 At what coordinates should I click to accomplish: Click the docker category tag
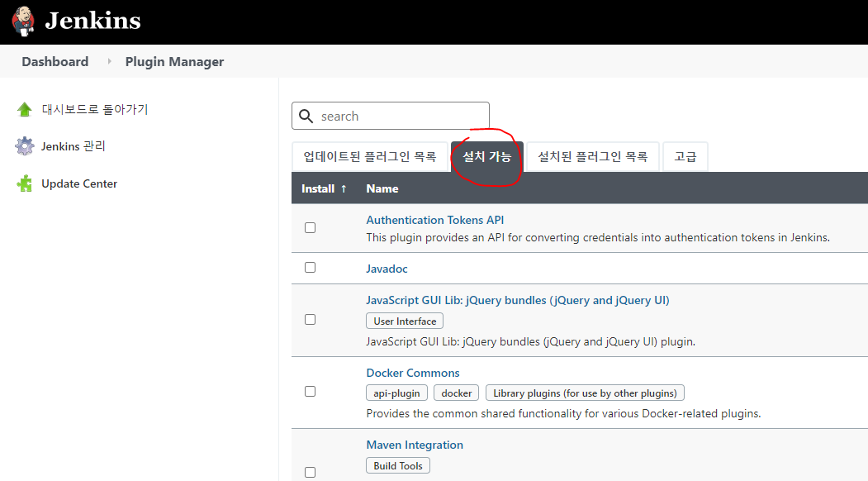[x=457, y=393]
